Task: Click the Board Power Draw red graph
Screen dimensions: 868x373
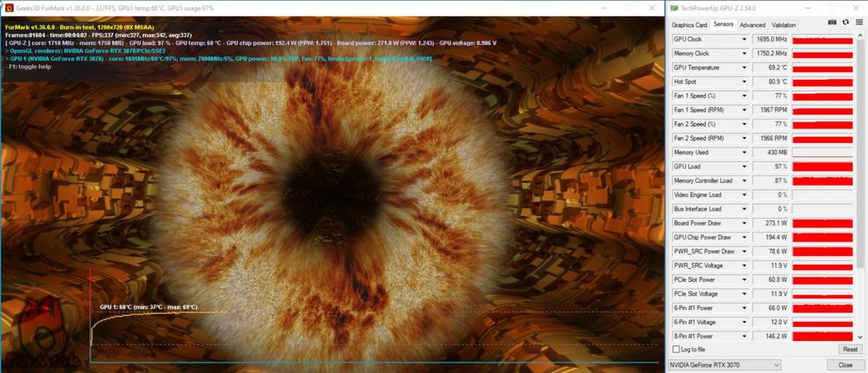Action: [823, 223]
